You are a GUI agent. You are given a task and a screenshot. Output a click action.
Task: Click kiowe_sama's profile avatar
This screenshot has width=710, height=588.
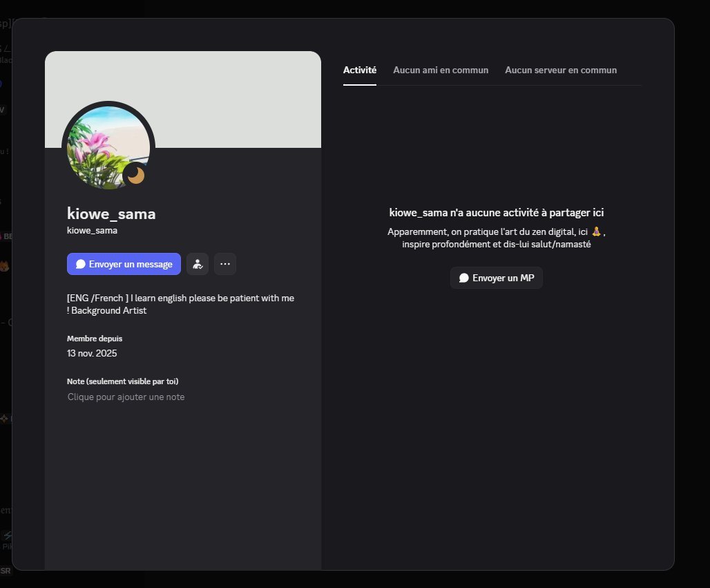coord(109,146)
